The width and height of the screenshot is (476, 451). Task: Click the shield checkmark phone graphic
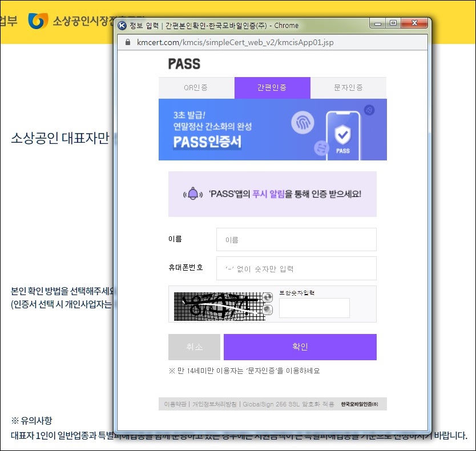(x=343, y=136)
